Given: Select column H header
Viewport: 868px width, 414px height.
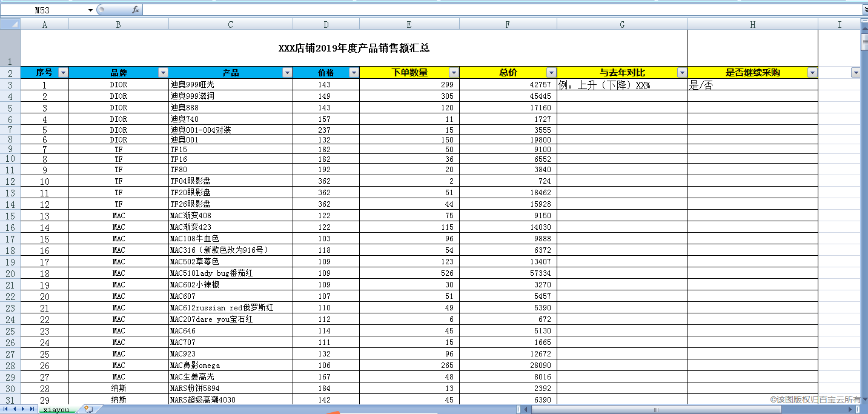Looking at the screenshot, I should pyautogui.click(x=753, y=24).
